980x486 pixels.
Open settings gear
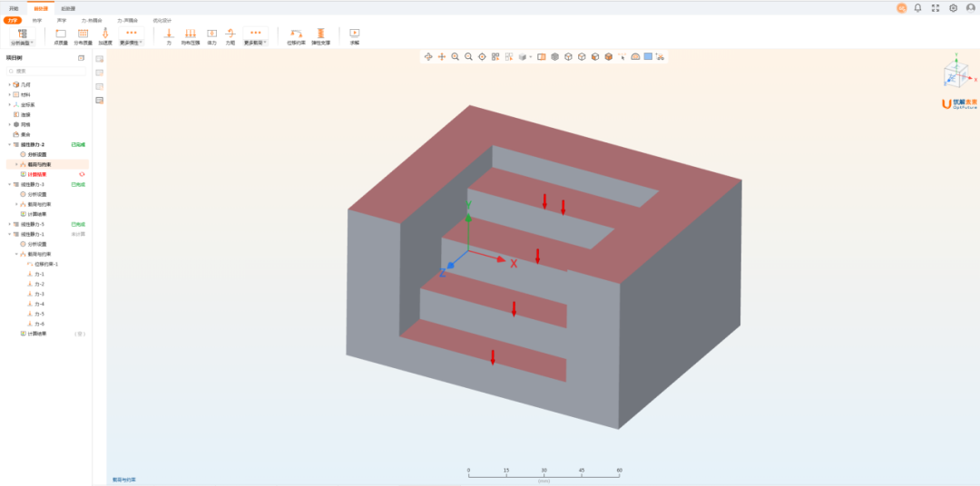pyautogui.click(x=953, y=8)
